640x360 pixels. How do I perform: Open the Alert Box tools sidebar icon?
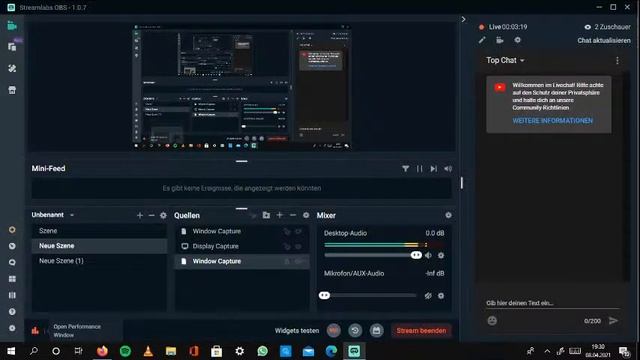pyautogui.click(x=12, y=68)
